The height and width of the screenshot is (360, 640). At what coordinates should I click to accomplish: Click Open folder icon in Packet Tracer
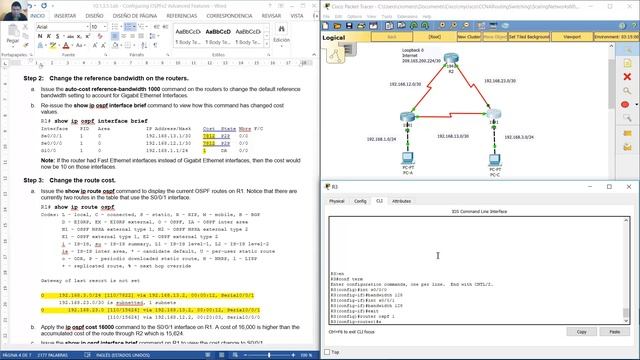pyautogui.click(x=337, y=26)
